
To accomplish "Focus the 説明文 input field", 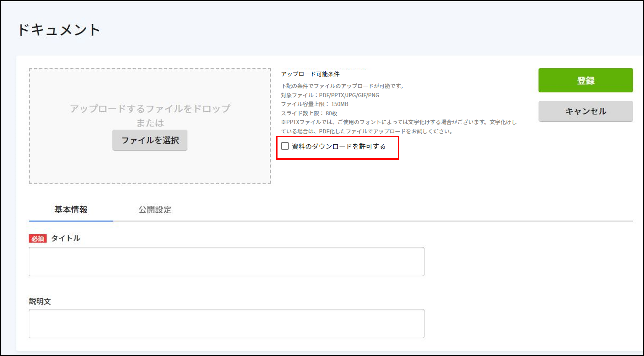I will click(226, 323).
